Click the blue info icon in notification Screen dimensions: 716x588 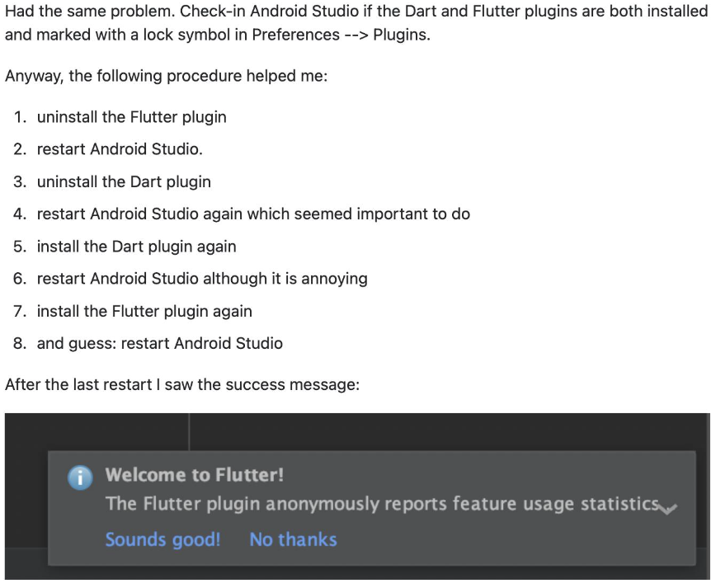[x=80, y=477]
